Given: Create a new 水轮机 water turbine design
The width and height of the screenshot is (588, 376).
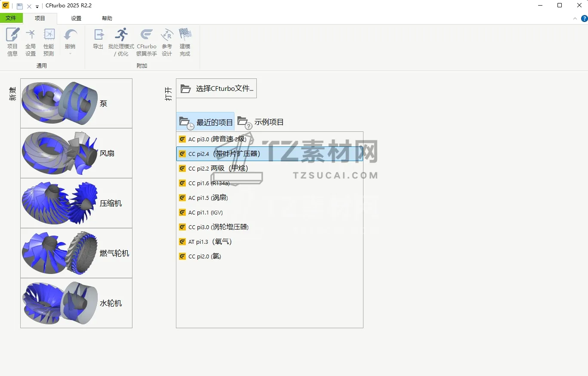Looking at the screenshot, I should pyautogui.click(x=77, y=303).
